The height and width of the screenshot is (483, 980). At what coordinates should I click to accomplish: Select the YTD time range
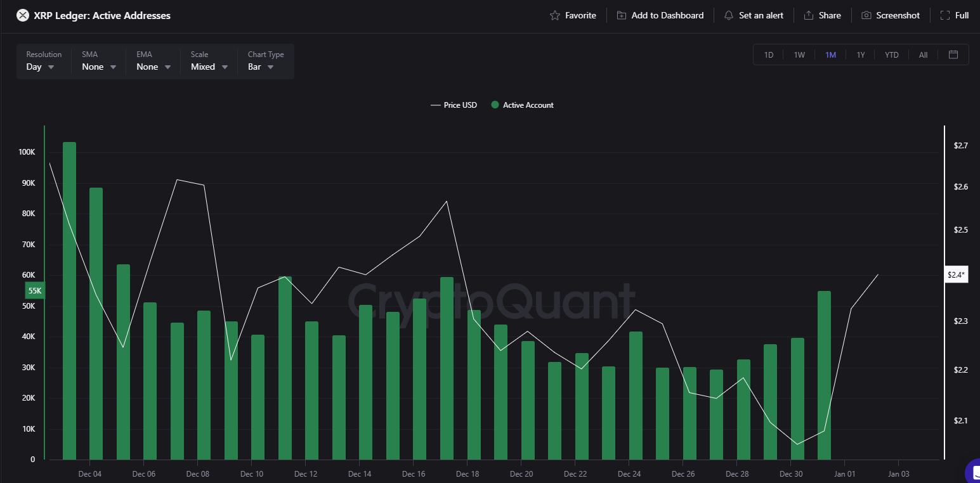pyautogui.click(x=892, y=55)
